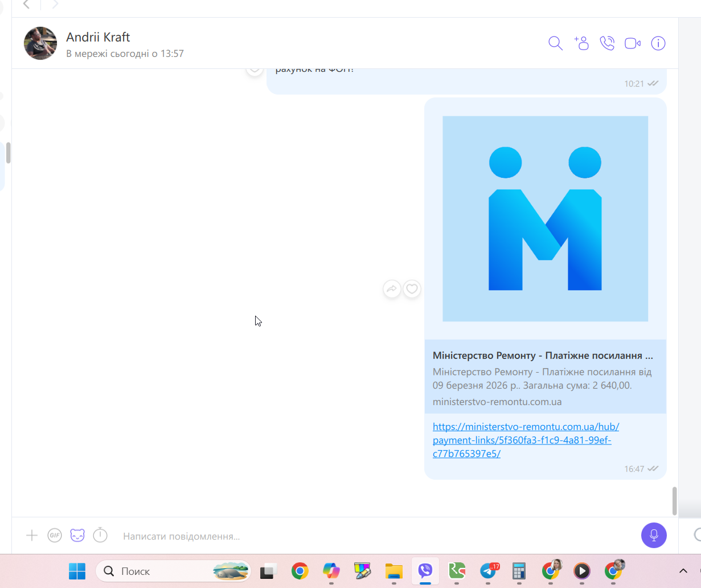Click the ministerstvo-remontu.com.ua domain text
Image resolution: width=701 pixels, height=588 pixels.
[x=497, y=402]
